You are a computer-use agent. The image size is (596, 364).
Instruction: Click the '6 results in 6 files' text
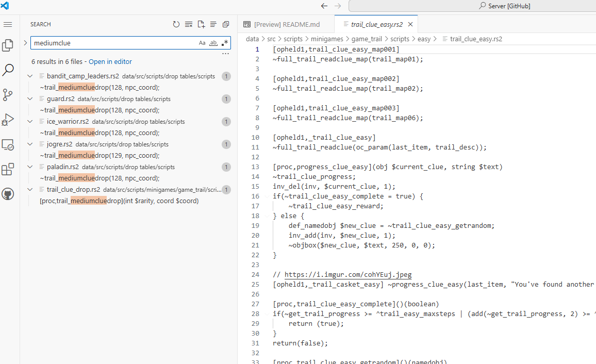coord(57,61)
